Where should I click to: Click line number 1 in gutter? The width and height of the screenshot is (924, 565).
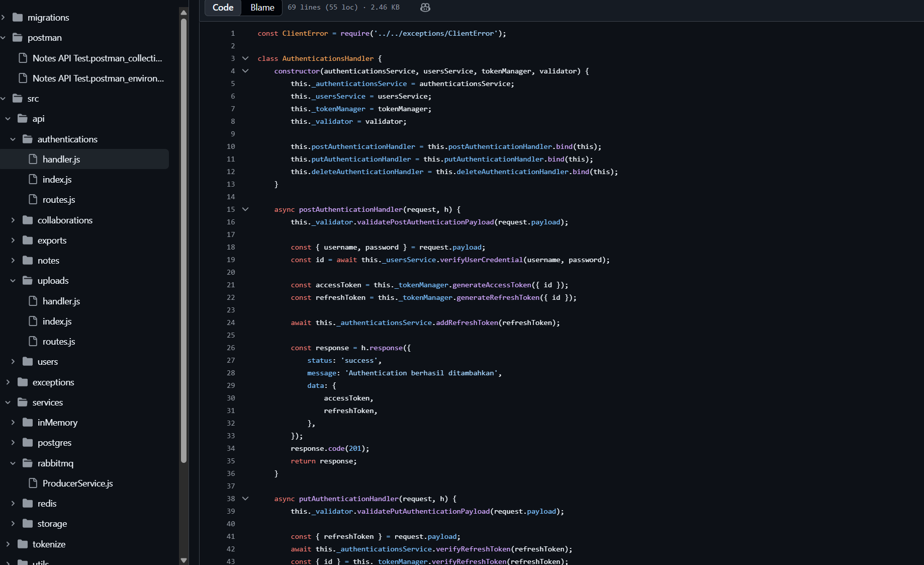[233, 33]
